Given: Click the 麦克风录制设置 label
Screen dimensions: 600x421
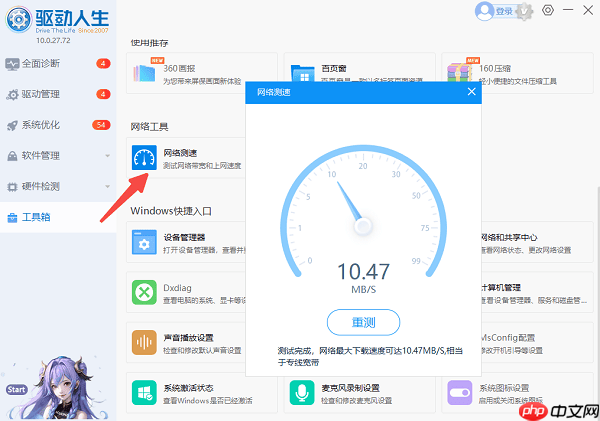Looking at the screenshot, I should pyautogui.click(x=350, y=388).
